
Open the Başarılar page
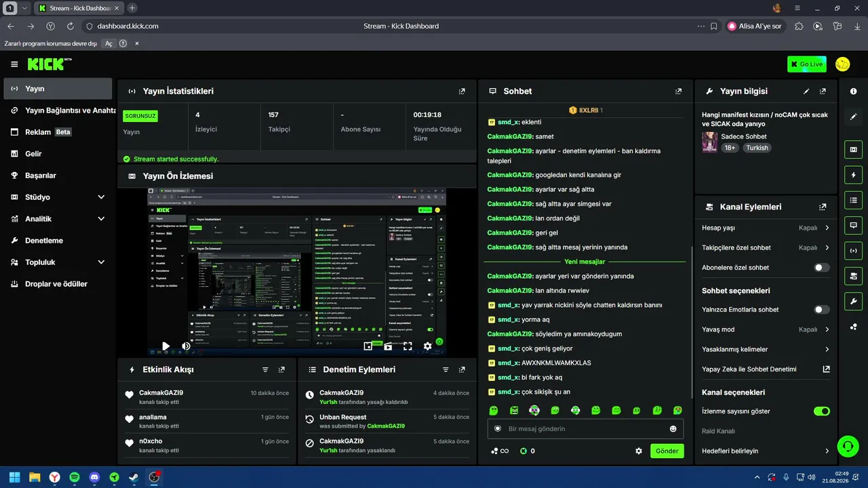(58, 176)
